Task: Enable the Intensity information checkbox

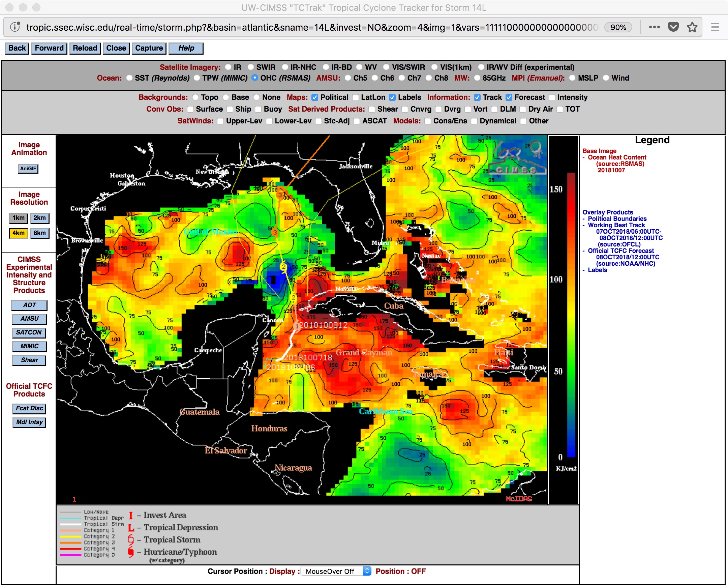Action: click(552, 97)
